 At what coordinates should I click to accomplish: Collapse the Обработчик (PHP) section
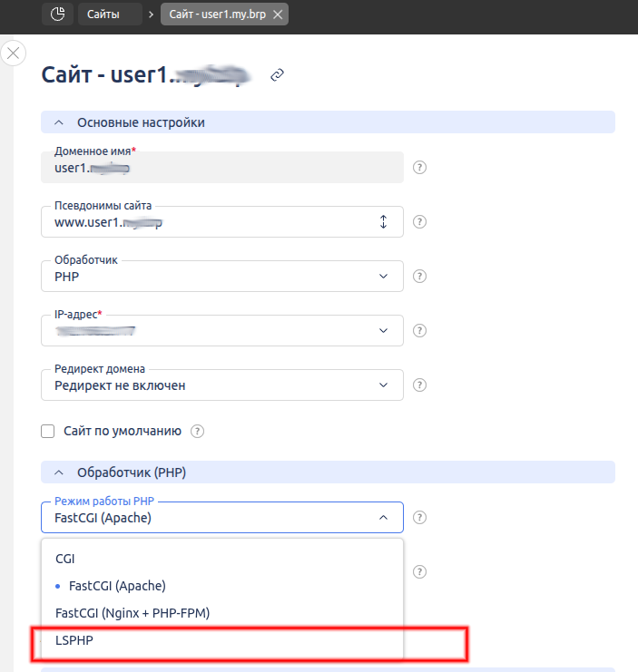tap(59, 472)
